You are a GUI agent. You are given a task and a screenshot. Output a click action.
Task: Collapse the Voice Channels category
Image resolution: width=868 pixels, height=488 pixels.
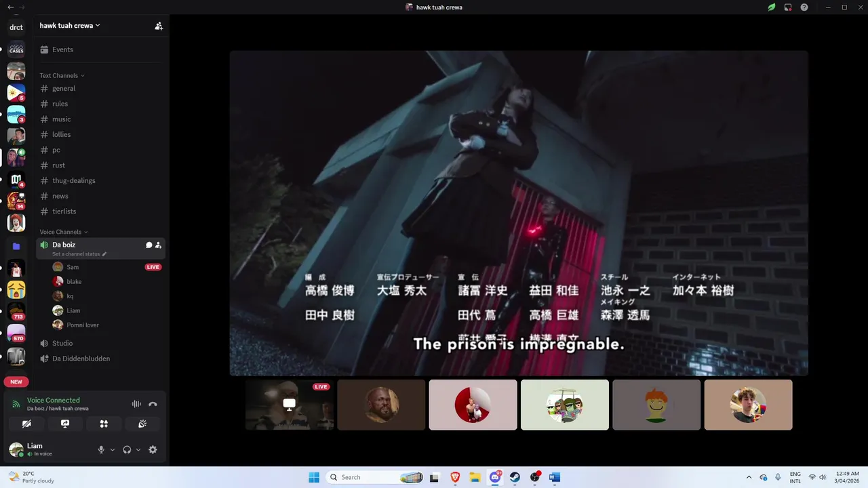pyautogui.click(x=63, y=232)
